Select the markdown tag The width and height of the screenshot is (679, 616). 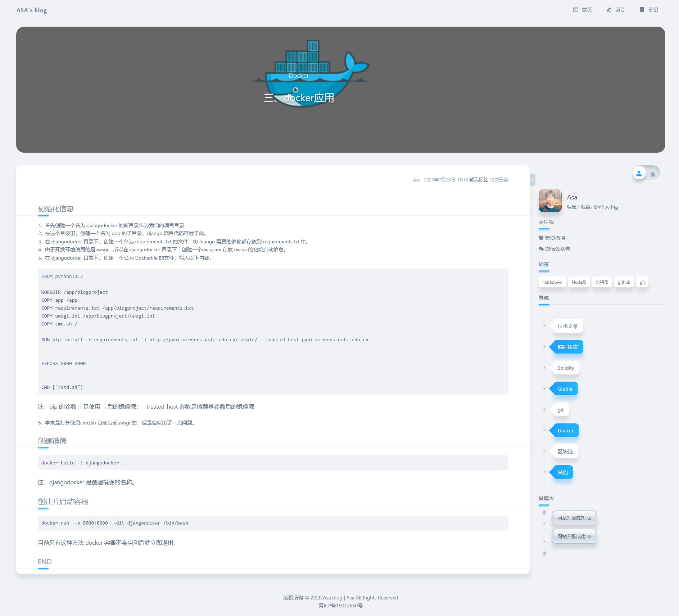coord(552,282)
